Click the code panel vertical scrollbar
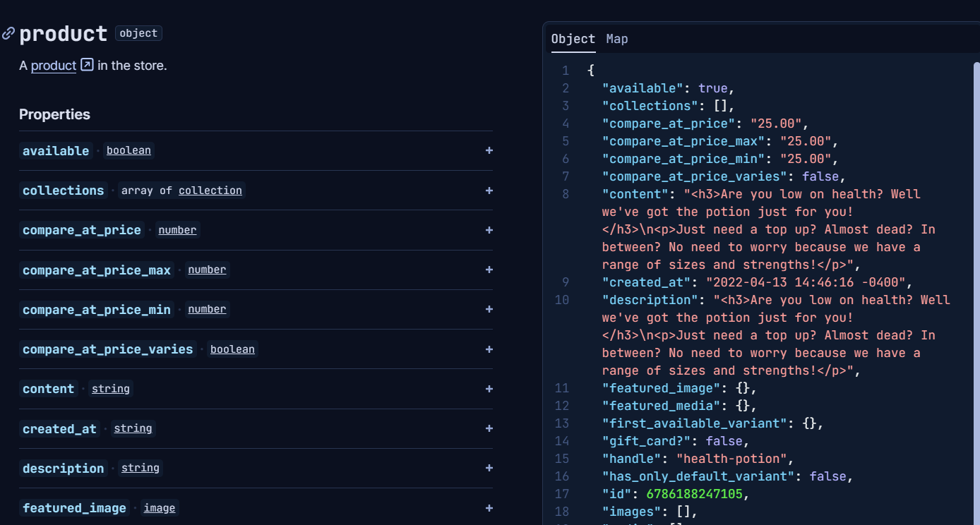 pos(976,212)
